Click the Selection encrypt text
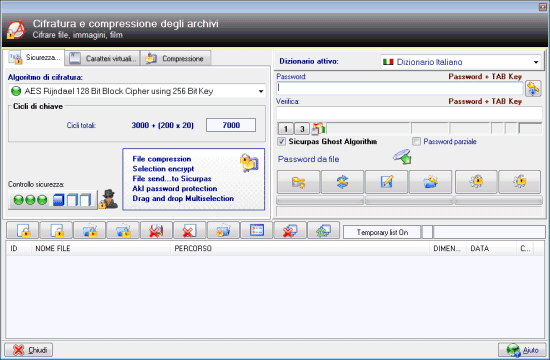550x360 pixels. coord(163,169)
